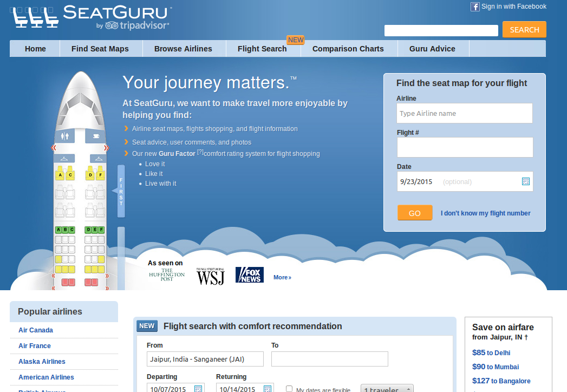Click yellow seat F in first class
The image size is (567, 392).
101,174
